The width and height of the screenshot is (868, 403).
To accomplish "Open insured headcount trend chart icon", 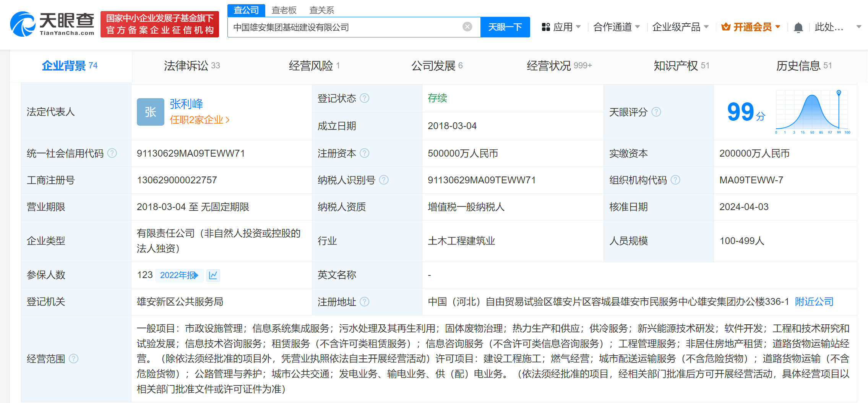I will click(213, 275).
